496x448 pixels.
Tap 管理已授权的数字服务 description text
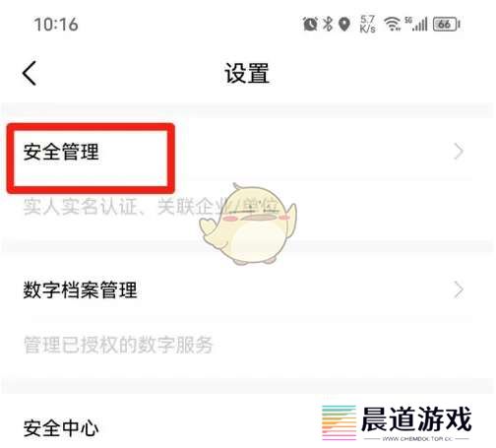point(118,345)
